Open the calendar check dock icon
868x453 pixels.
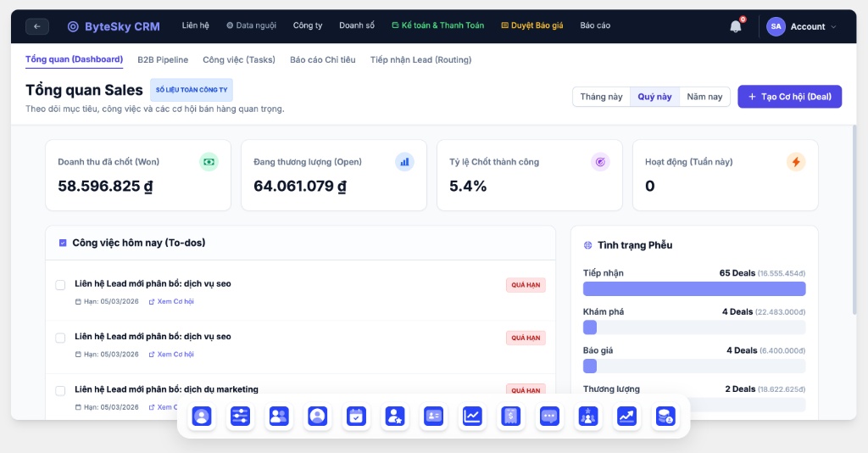(356, 417)
